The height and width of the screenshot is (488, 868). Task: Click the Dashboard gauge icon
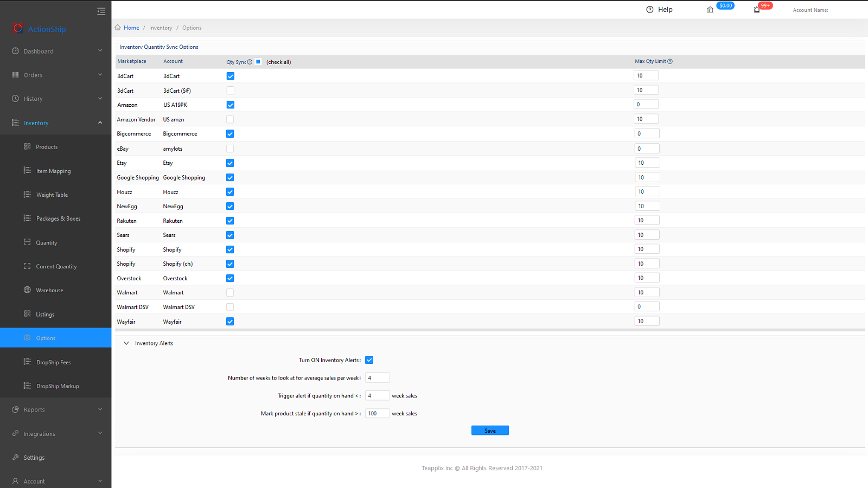pyautogui.click(x=15, y=51)
